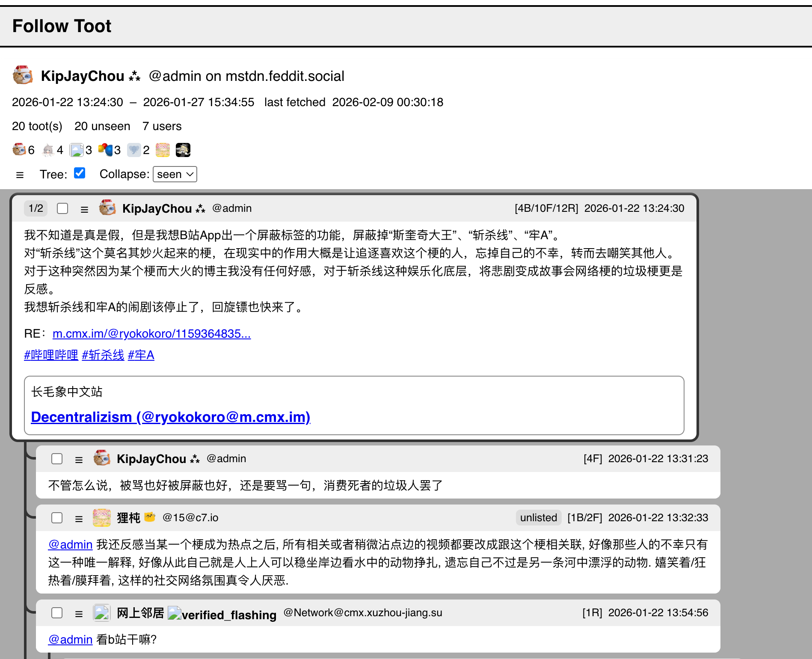Viewport: 812px width, 659px height.
Task: Open the hamburger menu on the first toot
Action: [x=84, y=209]
